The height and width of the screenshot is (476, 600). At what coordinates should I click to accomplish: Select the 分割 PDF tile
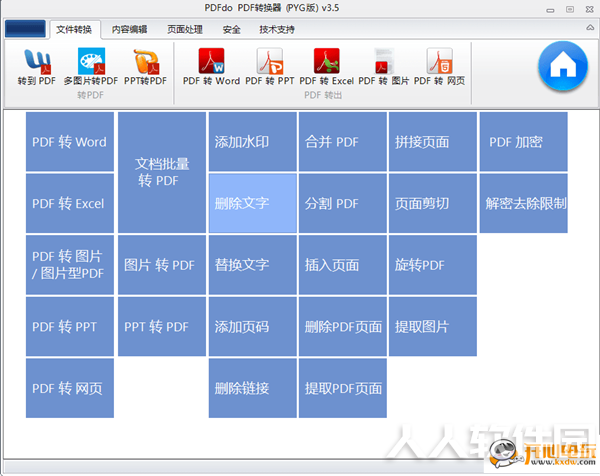343,203
